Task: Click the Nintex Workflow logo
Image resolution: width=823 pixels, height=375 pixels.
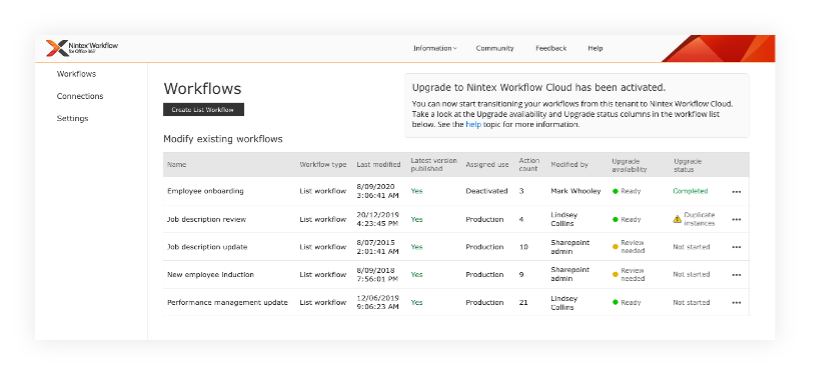Action: click(x=82, y=48)
